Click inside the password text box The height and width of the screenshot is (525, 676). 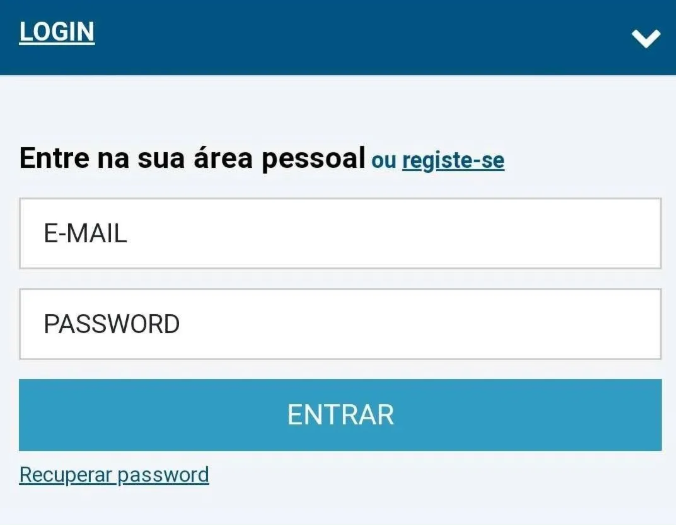[340, 324]
